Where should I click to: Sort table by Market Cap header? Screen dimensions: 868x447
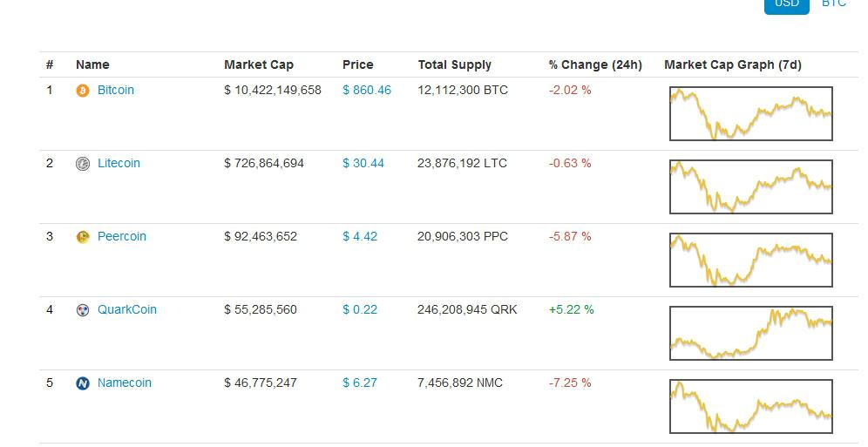point(259,64)
